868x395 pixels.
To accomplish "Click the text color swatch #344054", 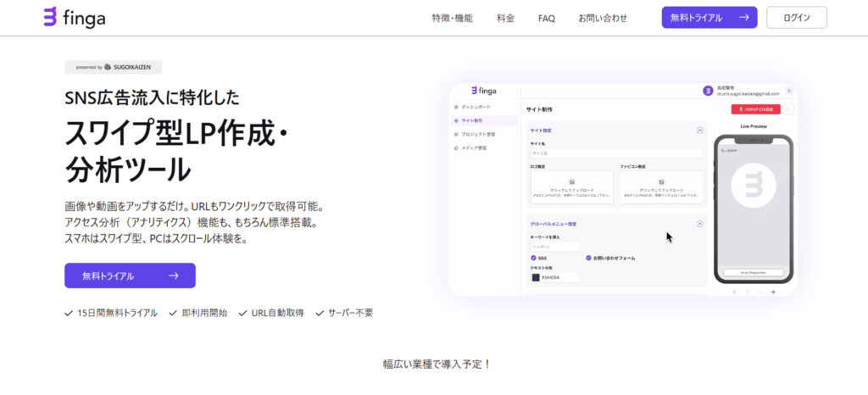I will 535,277.
